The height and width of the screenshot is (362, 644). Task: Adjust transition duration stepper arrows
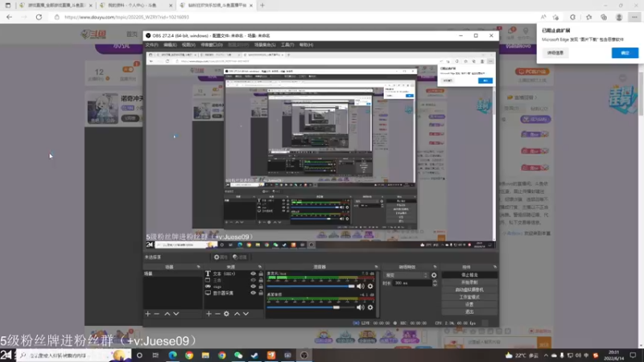pos(435,283)
